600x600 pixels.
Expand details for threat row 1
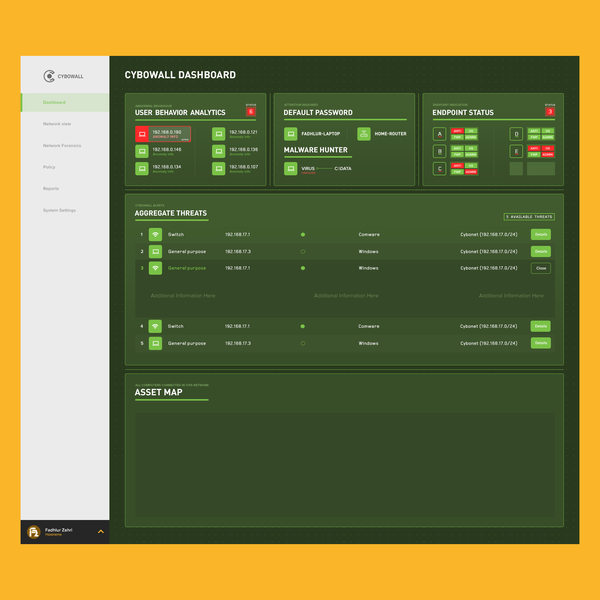tap(541, 234)
